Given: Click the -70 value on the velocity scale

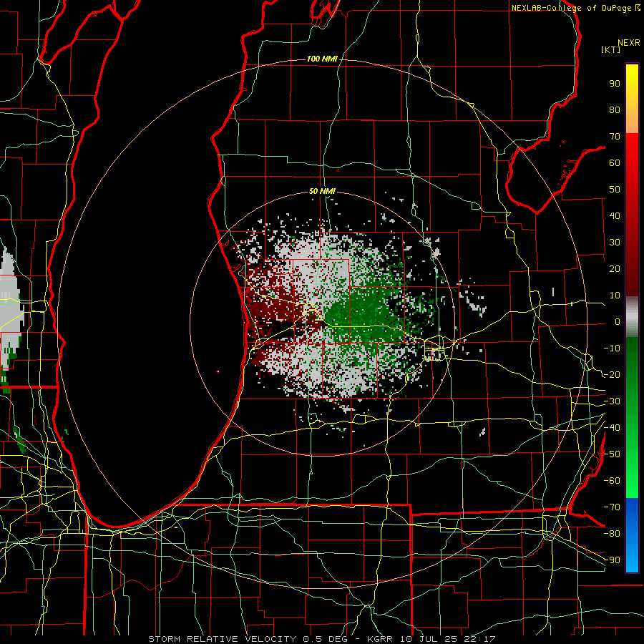Looking at the screenshot, I should (x=612, y=507).
